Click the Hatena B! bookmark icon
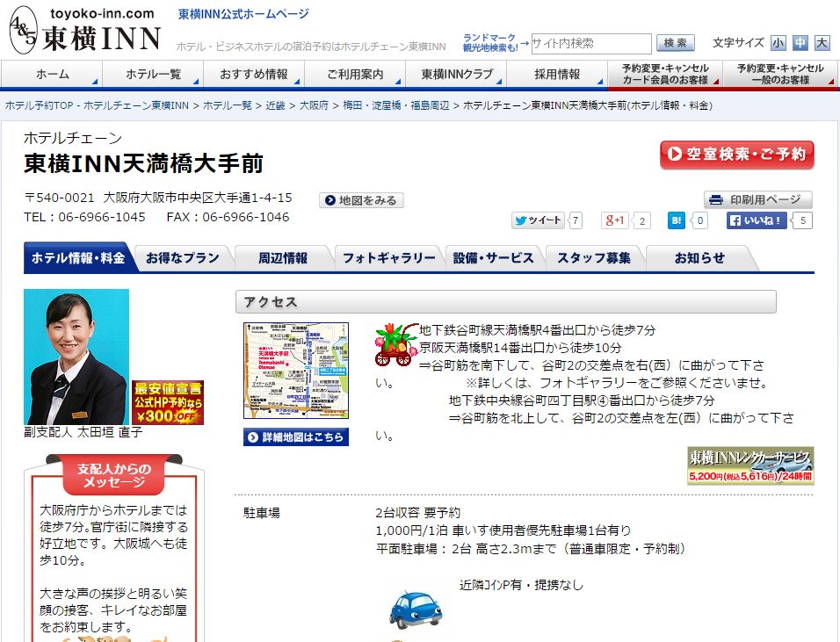 [x=676, y=220]
